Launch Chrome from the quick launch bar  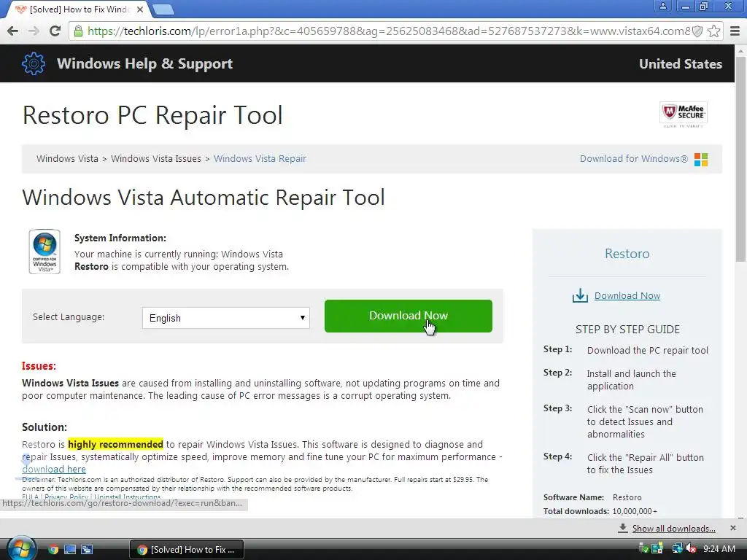(x=53, y=550)
